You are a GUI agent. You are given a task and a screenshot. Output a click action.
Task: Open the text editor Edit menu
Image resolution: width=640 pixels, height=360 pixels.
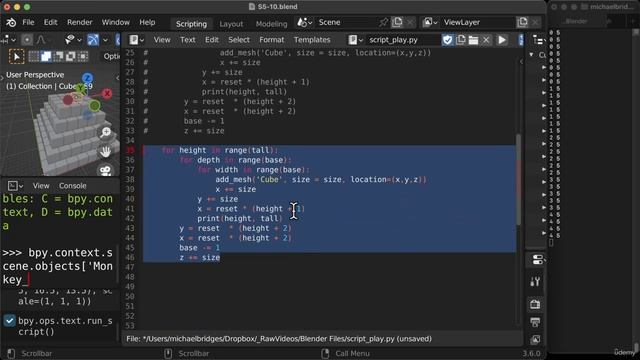point(212,40)
